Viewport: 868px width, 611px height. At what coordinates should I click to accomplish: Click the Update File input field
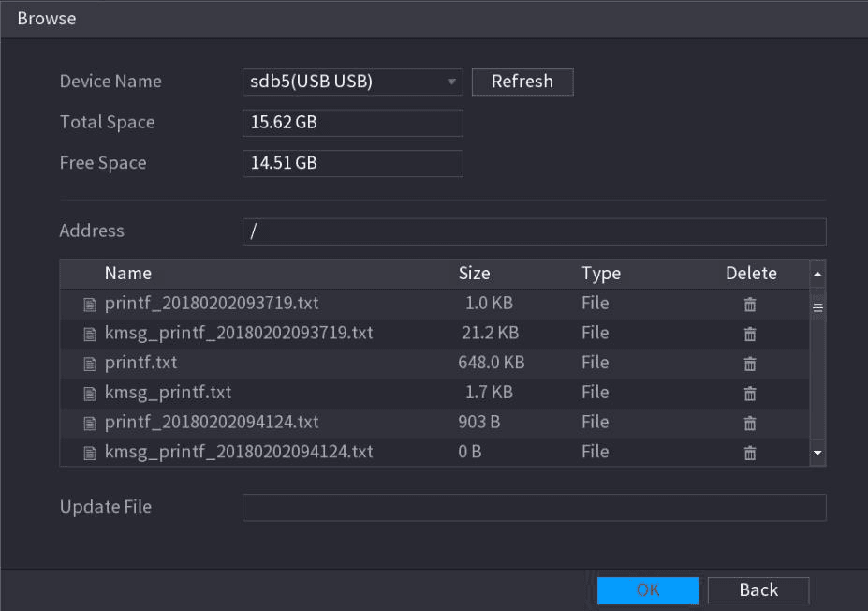[535, 507]
